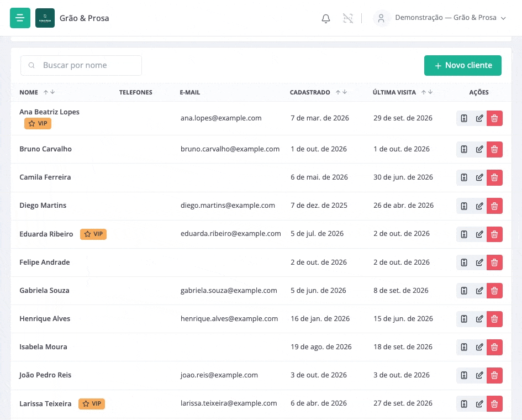Screen dimensions: 522x420
Task: Click the date 19 de ago. de 2026
Action: click(321, 347)
